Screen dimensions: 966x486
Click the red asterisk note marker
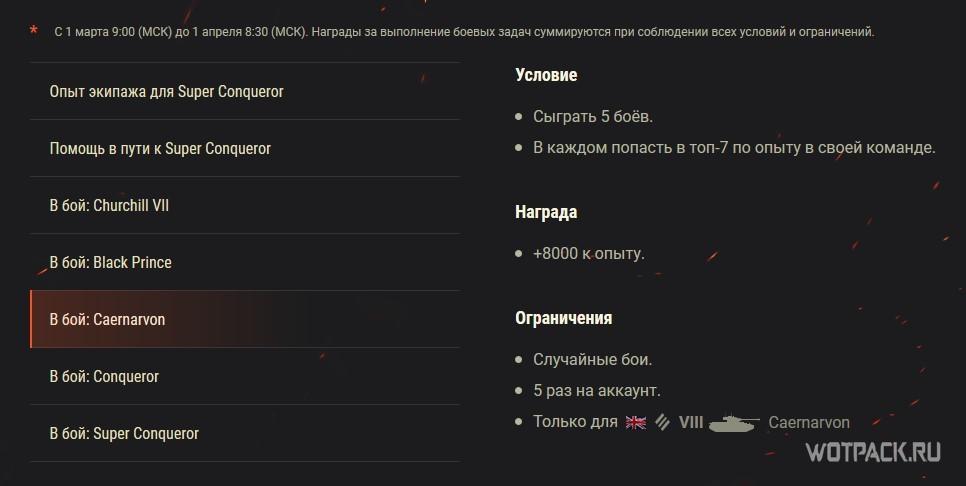(x=34, y=32)
